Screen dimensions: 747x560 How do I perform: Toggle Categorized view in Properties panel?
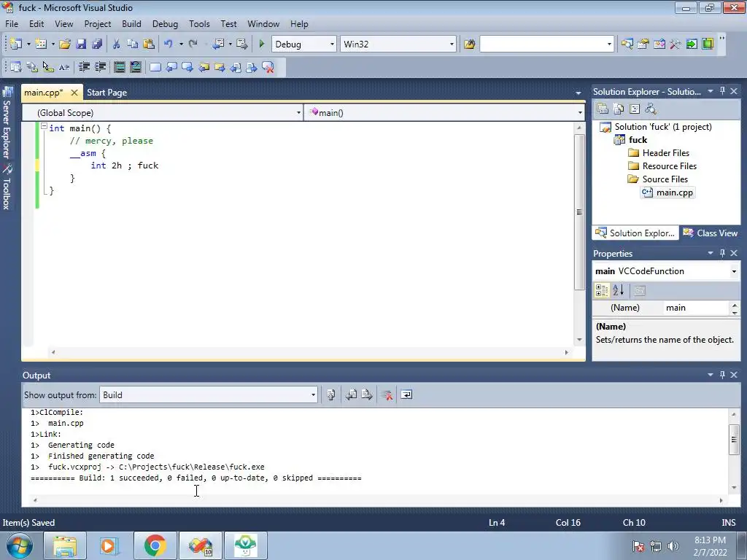click(x=602, y=290)
